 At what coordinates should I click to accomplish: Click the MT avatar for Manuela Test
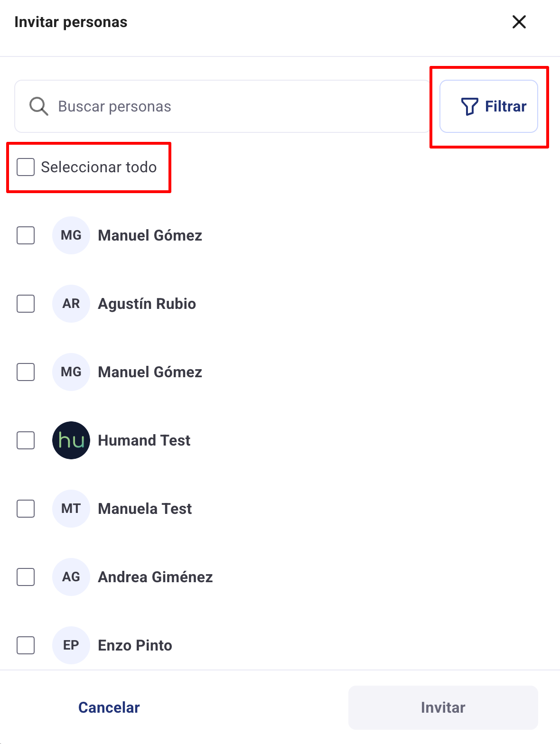tap(71, 509)
